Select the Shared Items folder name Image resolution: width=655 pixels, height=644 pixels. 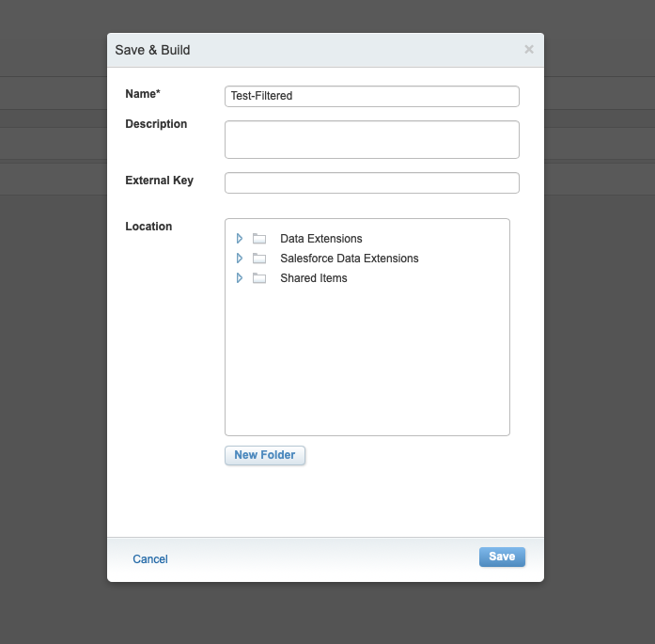click(x=313, y=278)
